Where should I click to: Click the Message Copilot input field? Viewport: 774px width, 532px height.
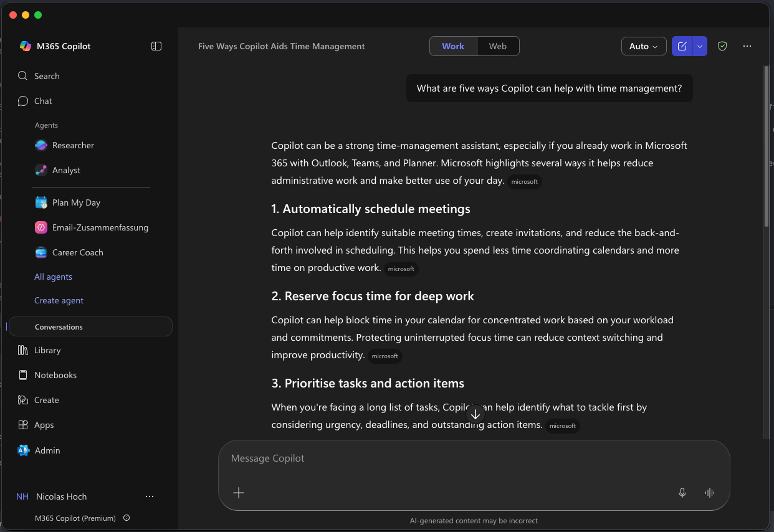pyautogui.click(x=474, y=458)
